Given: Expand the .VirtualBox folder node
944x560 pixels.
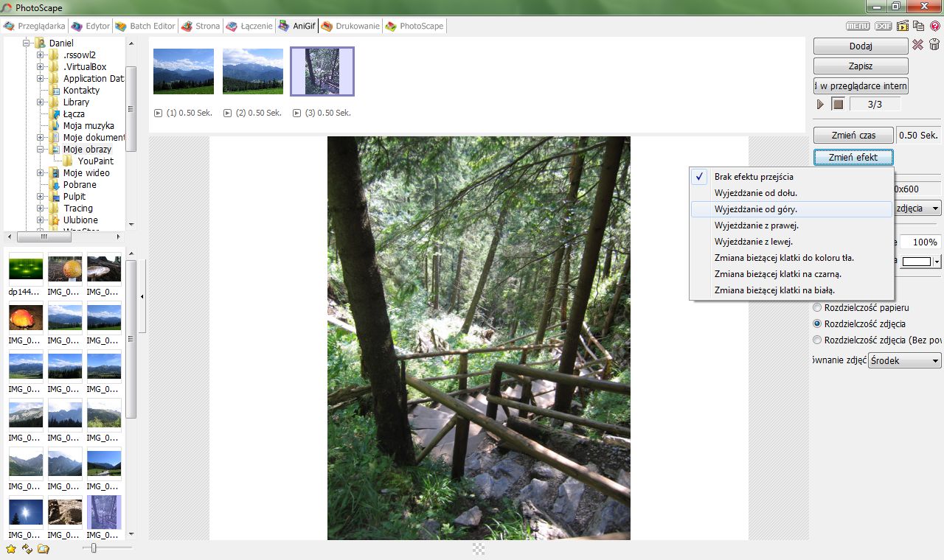Looking at the screenshot, I should point(41,67).
